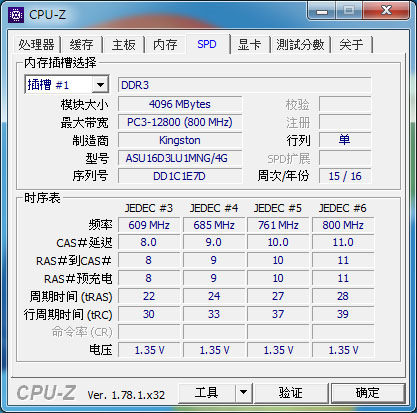Click the serial number DD1C1E7D
417x413 pixels.
click(180, 176)
